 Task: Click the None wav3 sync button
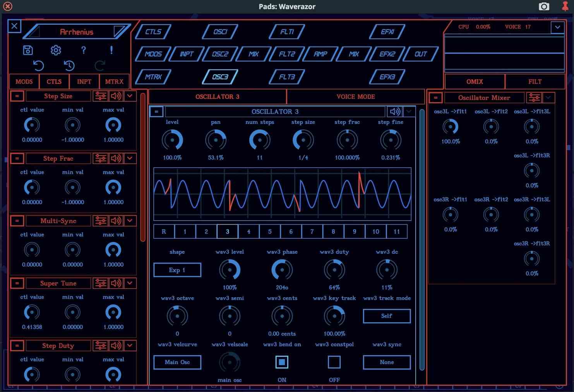coord(386,362)
